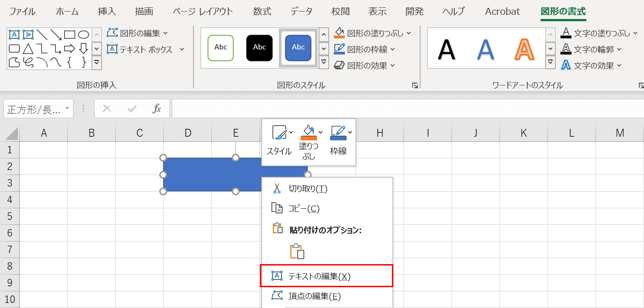Pick the arrow line shape tool
644x308 pixels.
pyautogui.click(x=56, y=34)
